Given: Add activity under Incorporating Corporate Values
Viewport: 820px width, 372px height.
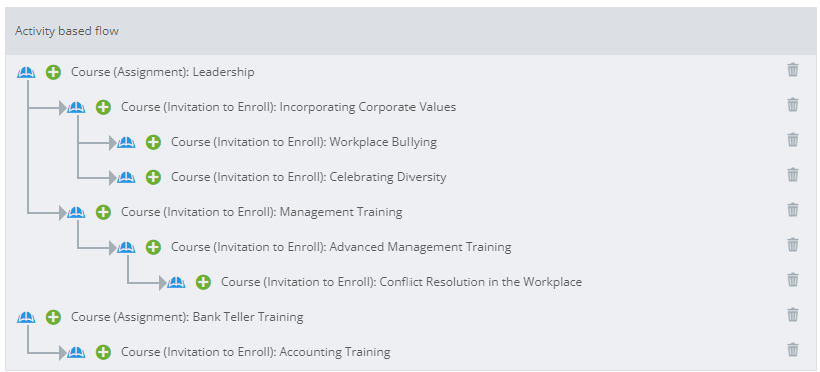Looking at the screenshot, I should (x=103, y=107).
